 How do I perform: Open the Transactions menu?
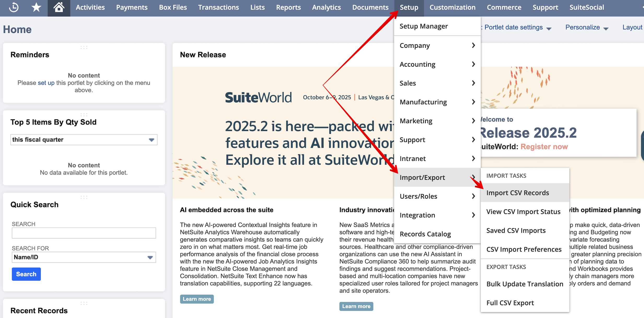218,7
